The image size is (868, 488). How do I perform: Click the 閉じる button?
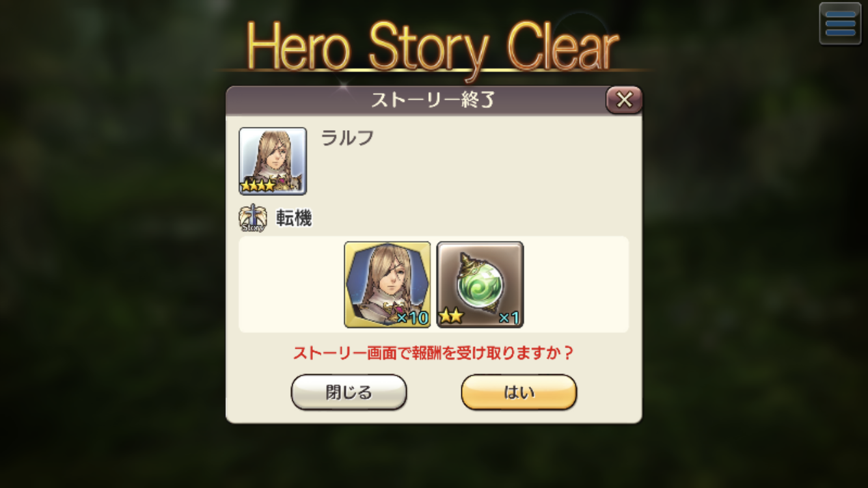[349, 392]
